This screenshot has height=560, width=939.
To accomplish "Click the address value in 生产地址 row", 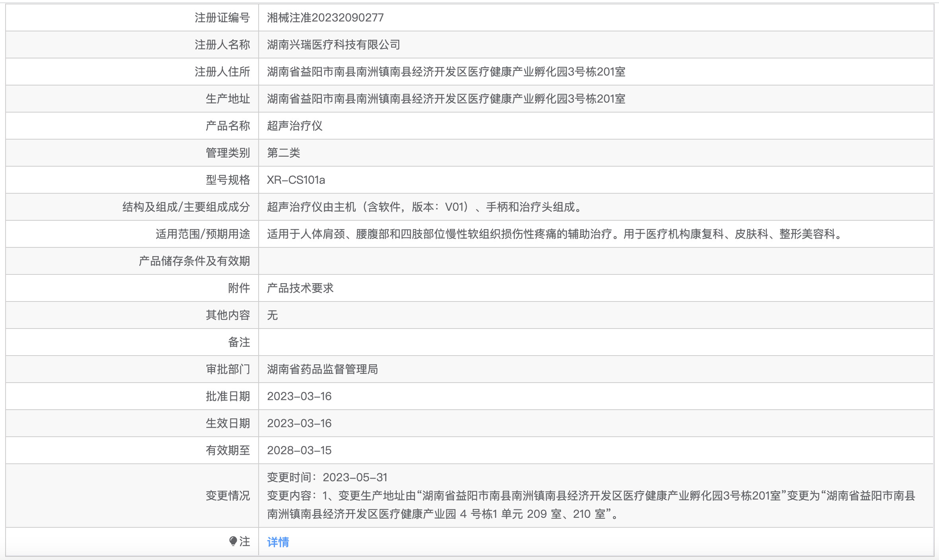I will pos(446,99).
